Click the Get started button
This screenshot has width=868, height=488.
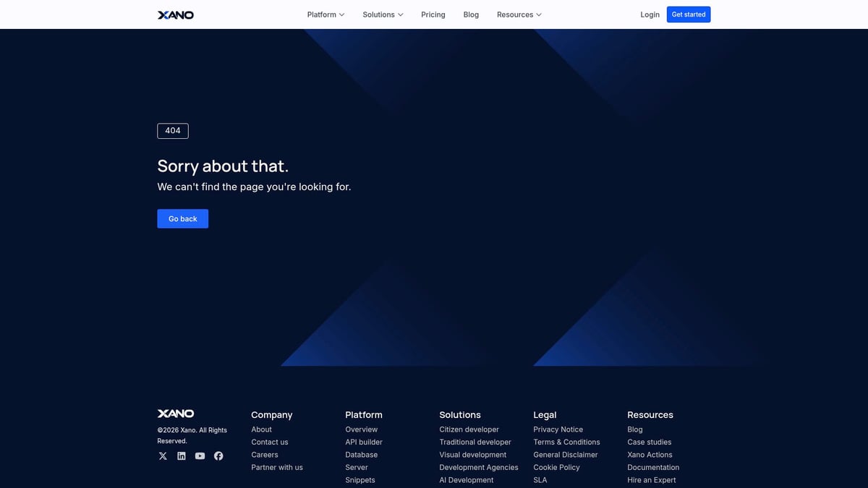click(x=688, y=14)
